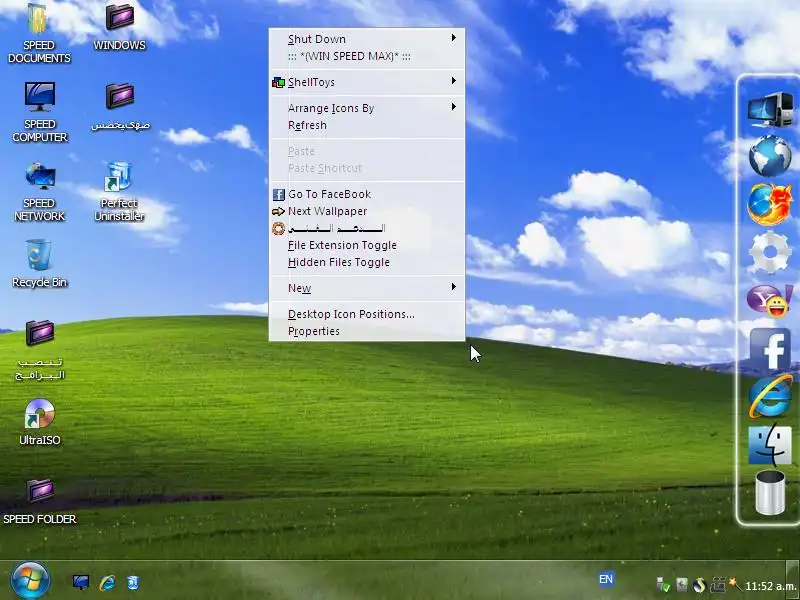800x600 pixels.
Task: Click the silver gear icon in the dock
Action: tap(770, 252)
